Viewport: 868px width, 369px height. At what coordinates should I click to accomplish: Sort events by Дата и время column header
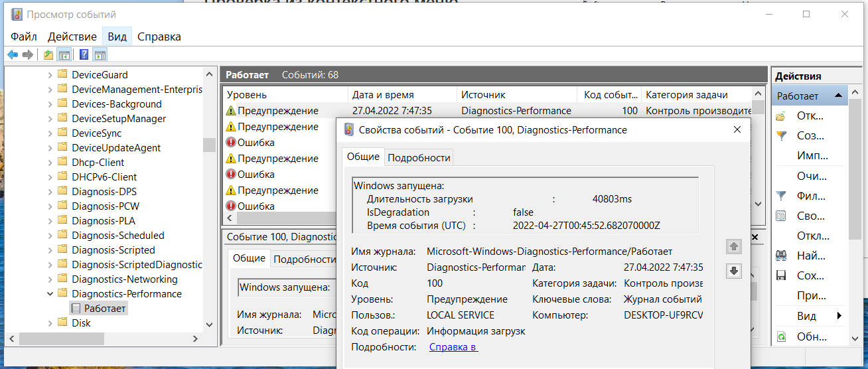coord(403,95)
